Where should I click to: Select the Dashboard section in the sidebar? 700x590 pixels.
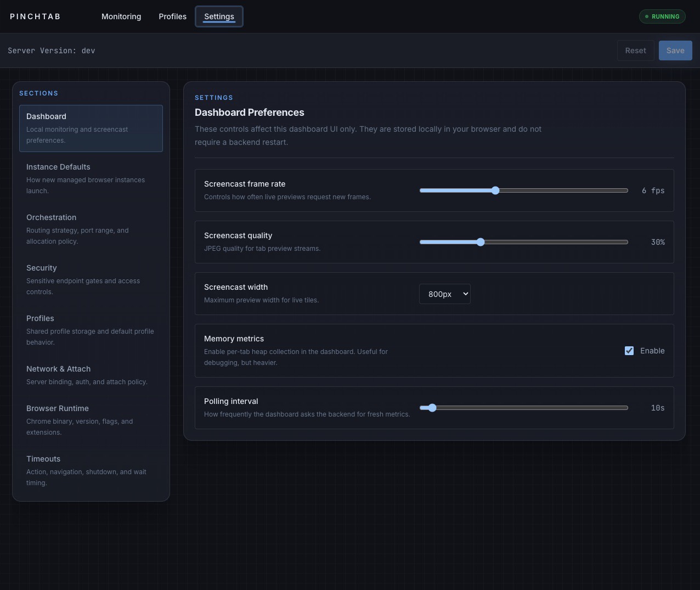91,128
